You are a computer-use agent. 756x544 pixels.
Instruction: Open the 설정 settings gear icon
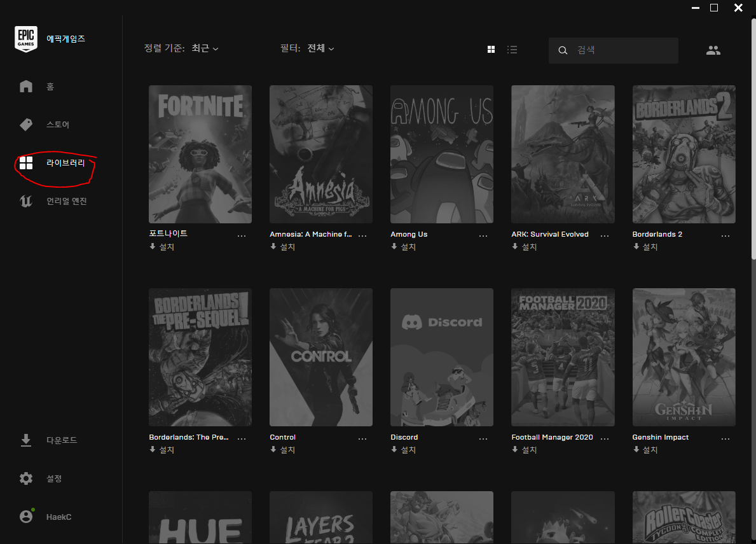pos(26,478)
